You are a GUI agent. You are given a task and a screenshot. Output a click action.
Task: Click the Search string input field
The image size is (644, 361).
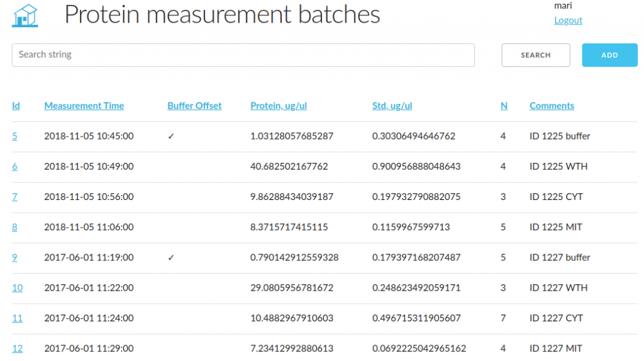[243, 55]
